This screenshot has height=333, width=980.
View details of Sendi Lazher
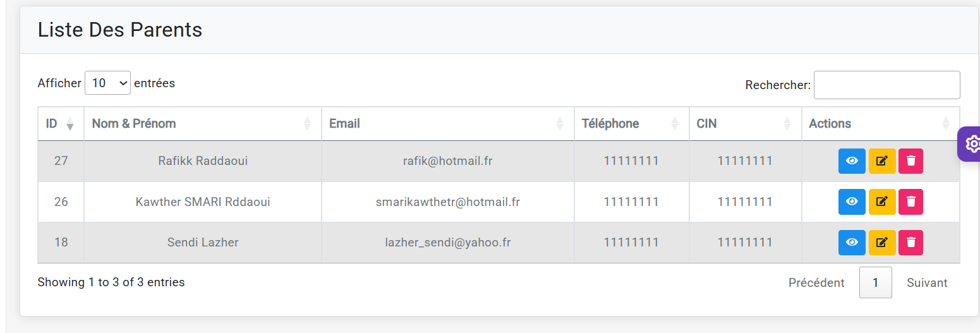(x=852, y=243)
